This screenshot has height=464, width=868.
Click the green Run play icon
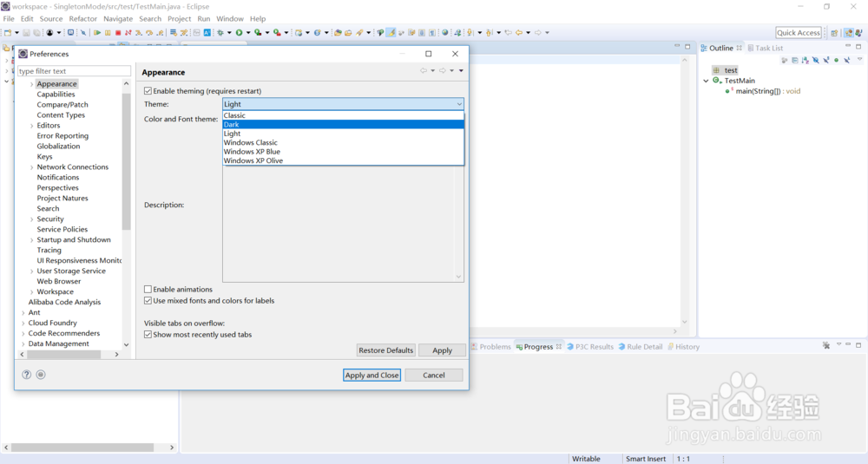tap(240, 33)
